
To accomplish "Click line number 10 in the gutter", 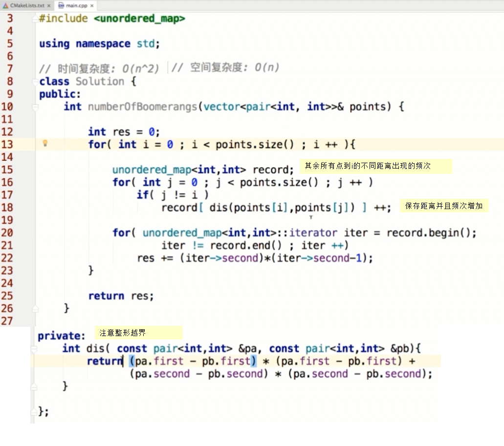I will click(x=7, y=106).
